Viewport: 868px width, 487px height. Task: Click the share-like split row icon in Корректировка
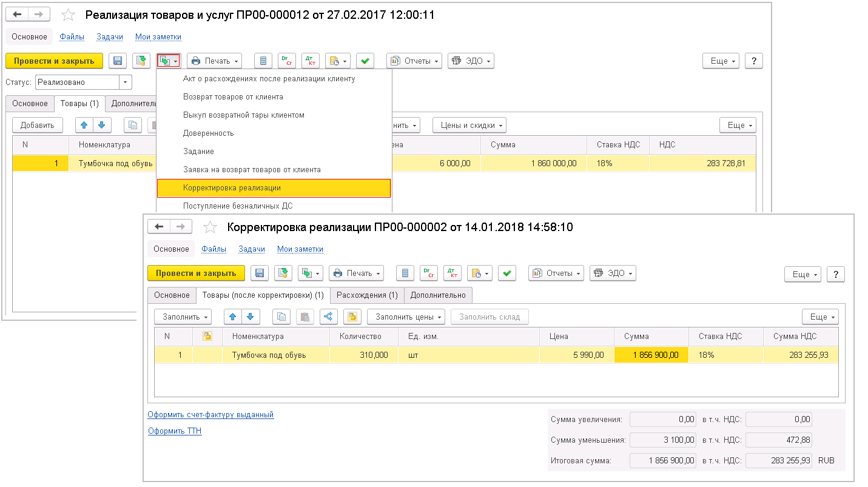click(328, 317)
